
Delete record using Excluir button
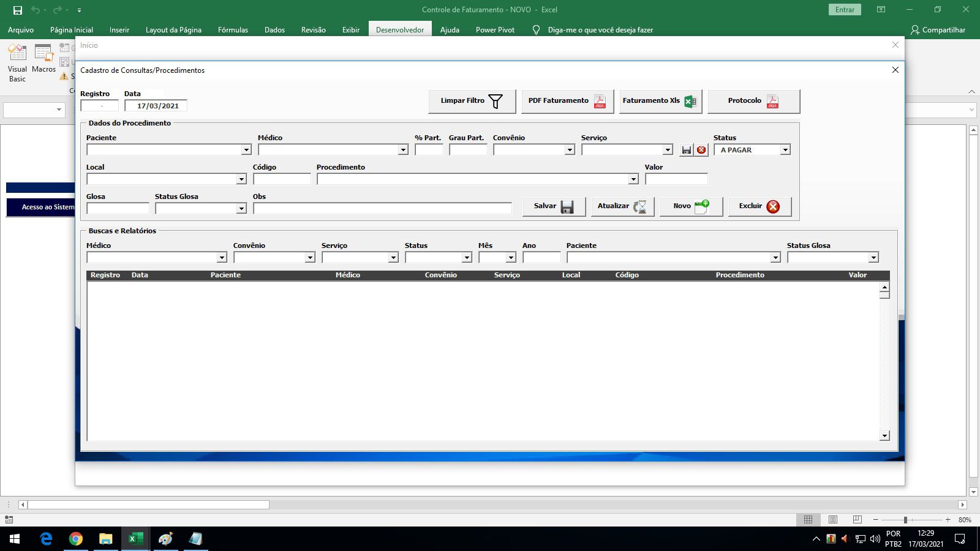(759, 206)
